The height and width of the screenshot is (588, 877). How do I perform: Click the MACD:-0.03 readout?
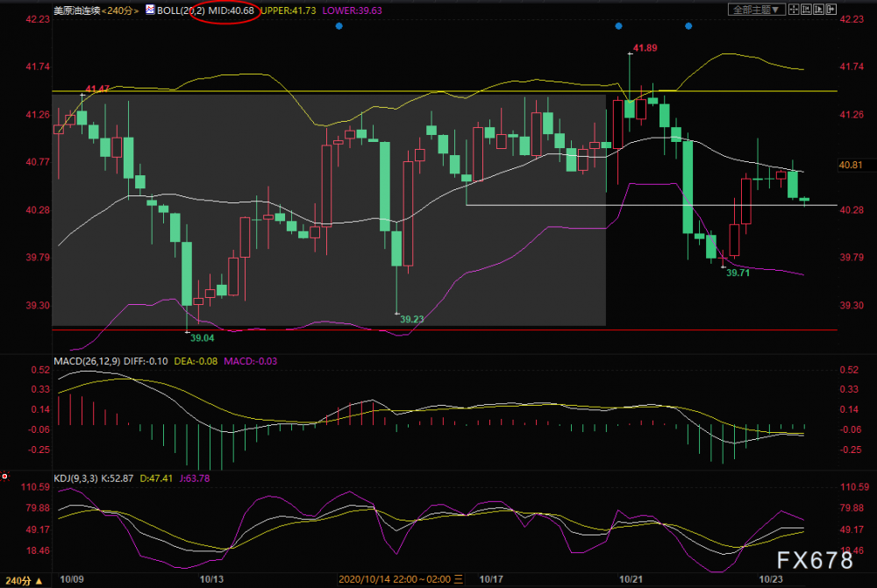click(x=251, y=361)
